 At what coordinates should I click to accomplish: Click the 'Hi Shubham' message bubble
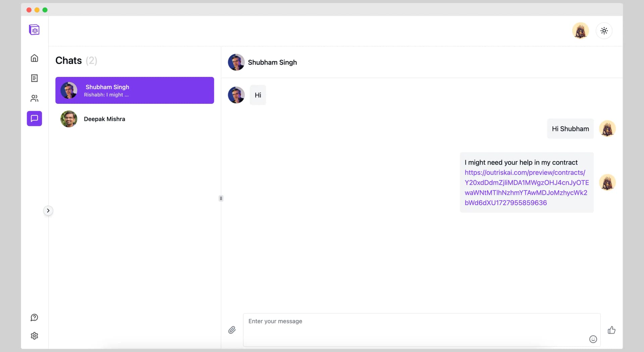pos(570,129)
